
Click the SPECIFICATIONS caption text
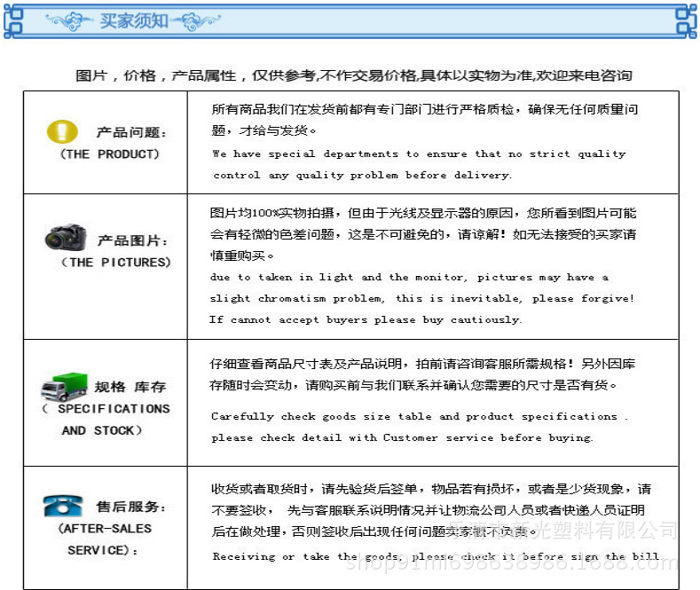[x=114, y=408]
